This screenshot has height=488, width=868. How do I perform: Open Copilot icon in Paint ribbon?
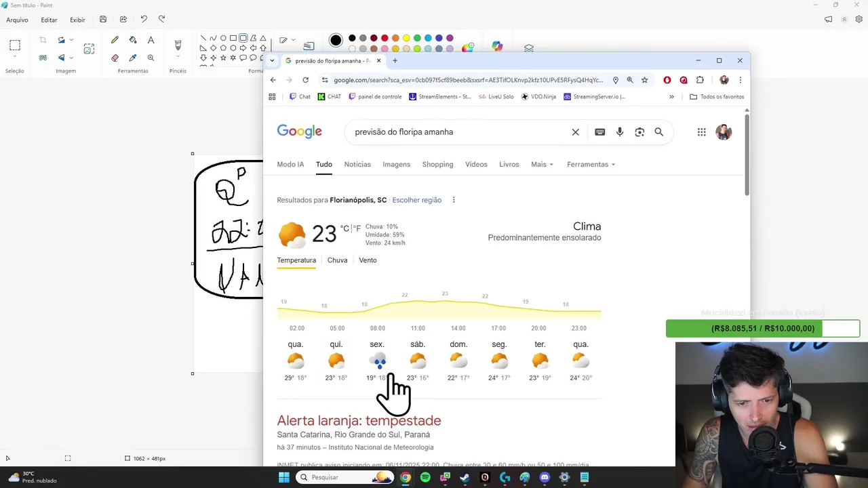point(498,46)
